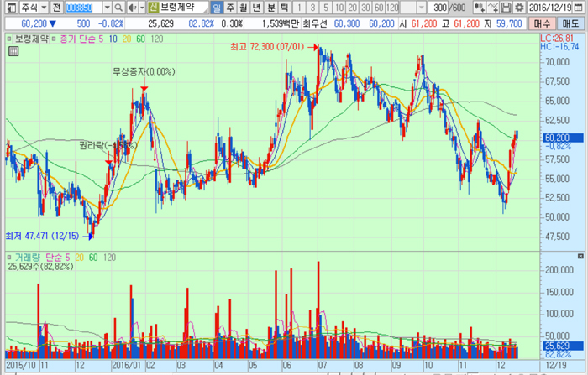Click the 매도 sell button

[570, 24]
